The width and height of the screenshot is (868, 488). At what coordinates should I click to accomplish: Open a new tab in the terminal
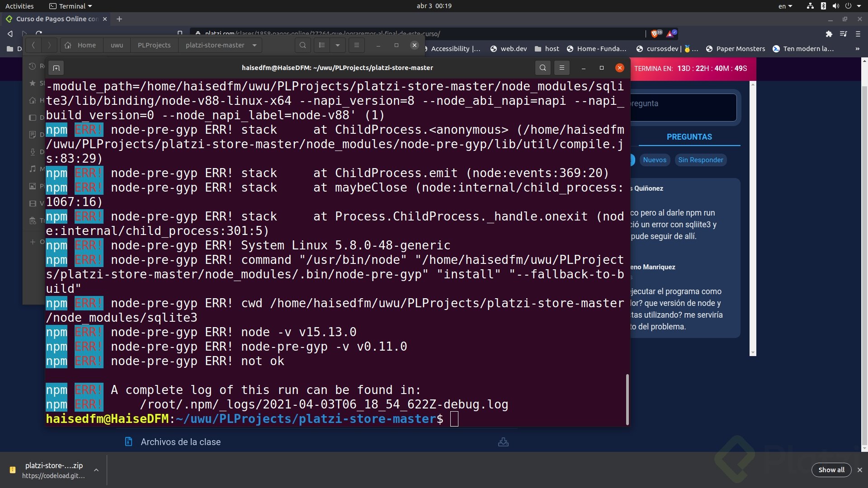(x=56, y=68)
